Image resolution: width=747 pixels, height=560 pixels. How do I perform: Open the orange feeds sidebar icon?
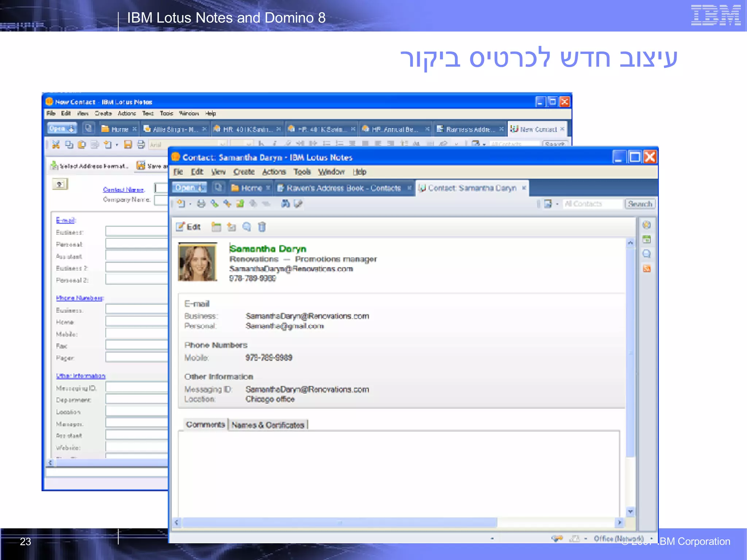point(647,269)
